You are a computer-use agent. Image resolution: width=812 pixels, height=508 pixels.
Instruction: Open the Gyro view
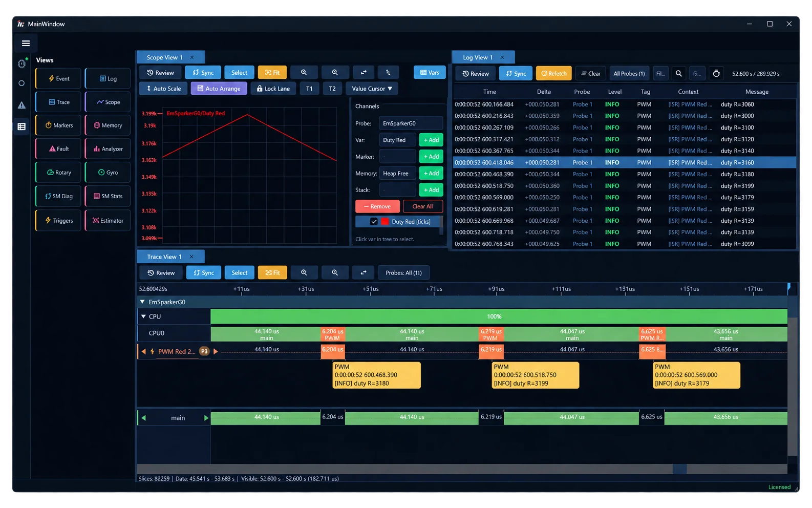[x=108, y=173]
